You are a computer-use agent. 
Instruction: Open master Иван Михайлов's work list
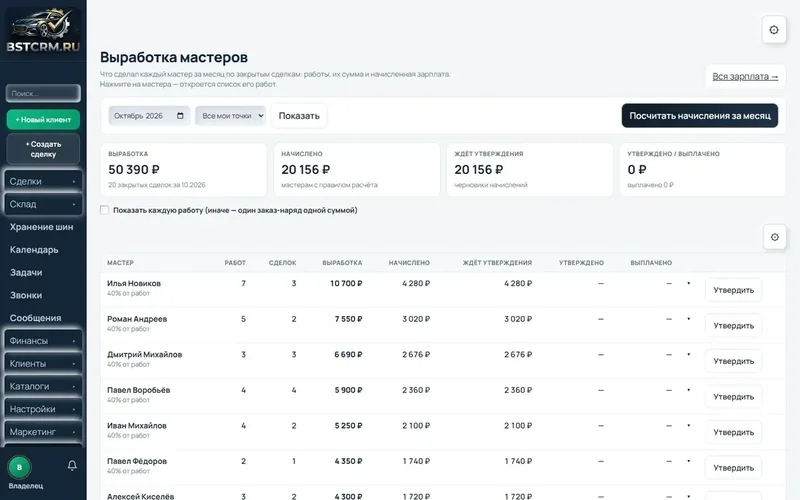137,426
